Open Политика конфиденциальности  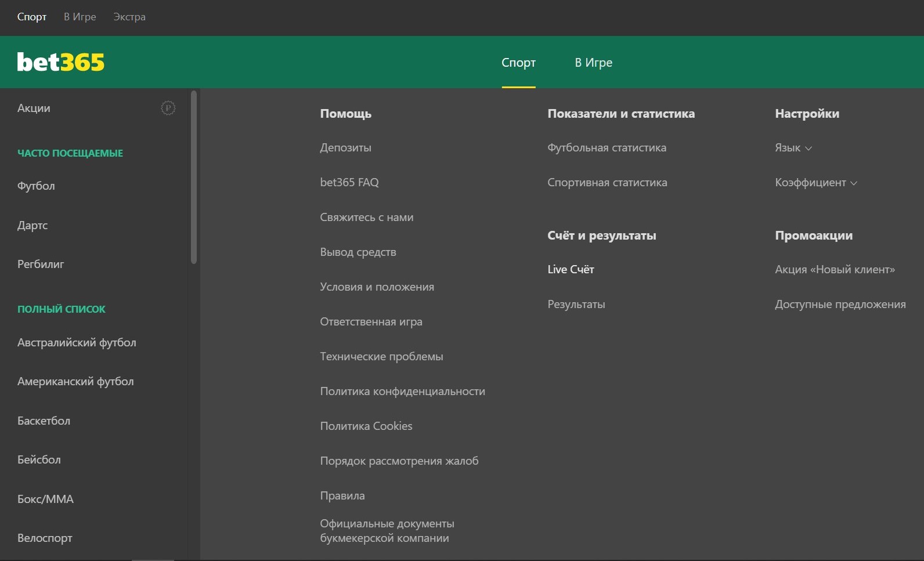click(x=403, y=392)
